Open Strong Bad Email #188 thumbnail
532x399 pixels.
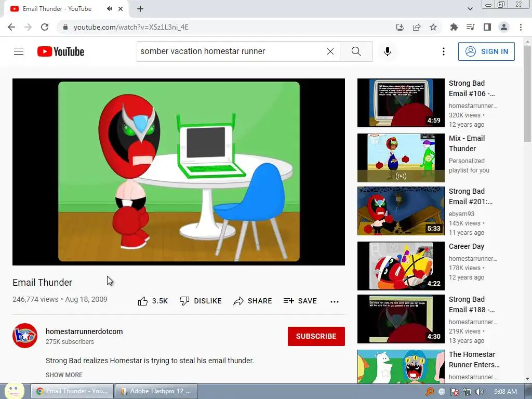coord(401,319)
